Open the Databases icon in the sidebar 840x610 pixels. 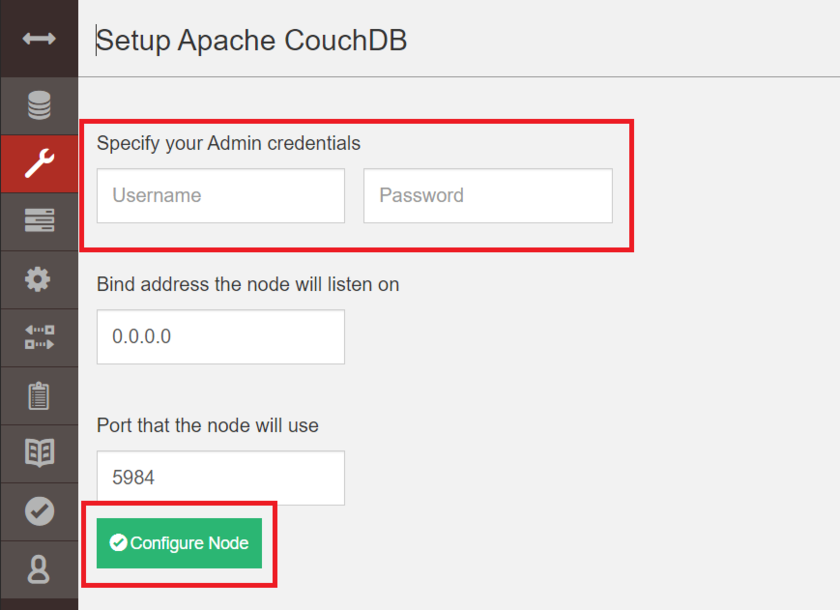pos(39,106)
